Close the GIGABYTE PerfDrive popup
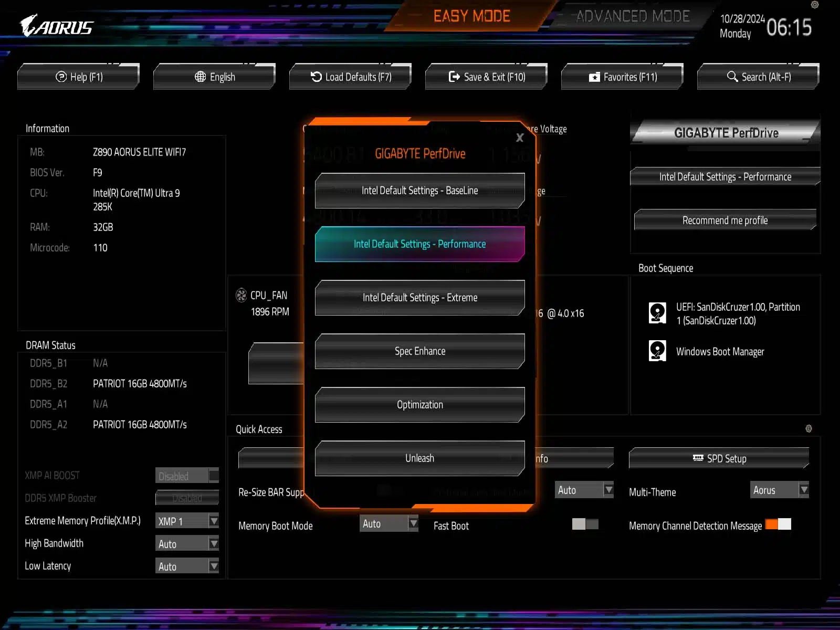 coord(520,138)
